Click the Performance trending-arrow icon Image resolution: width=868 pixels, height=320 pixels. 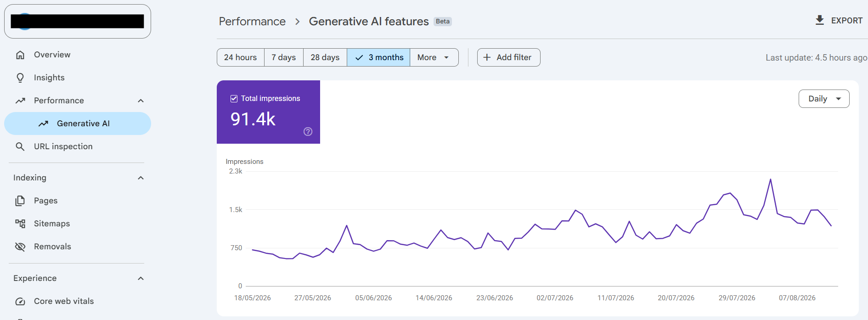pyautogui.click(x=20, y=101)
